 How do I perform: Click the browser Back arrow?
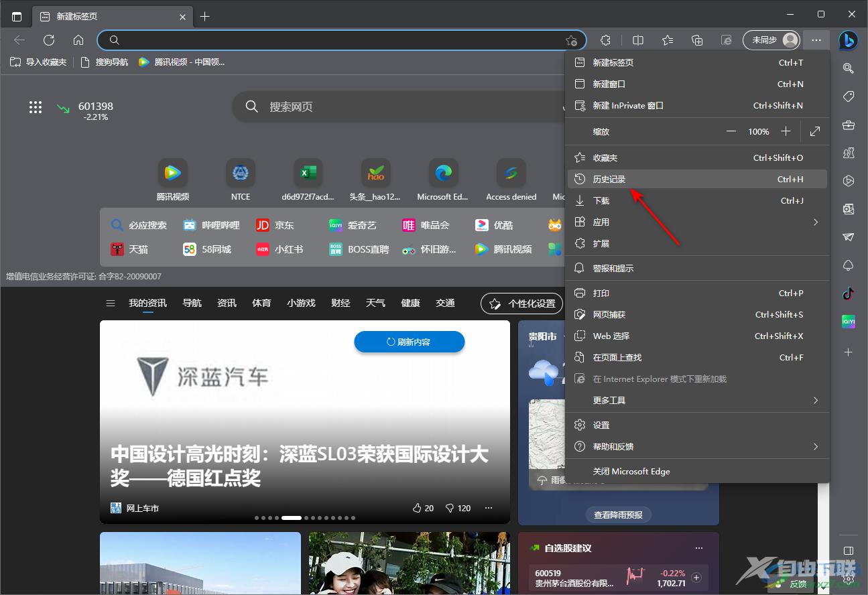(x=19, y=40)
